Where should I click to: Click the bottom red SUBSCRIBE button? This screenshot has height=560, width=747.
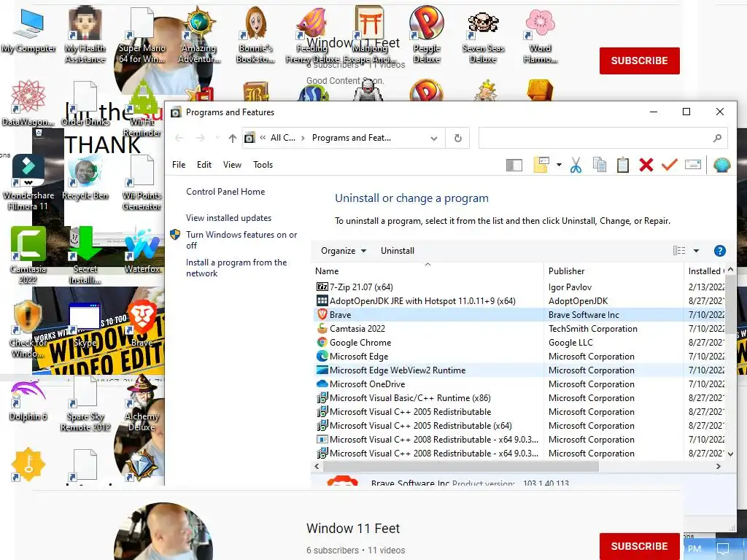tap(639, 546)
